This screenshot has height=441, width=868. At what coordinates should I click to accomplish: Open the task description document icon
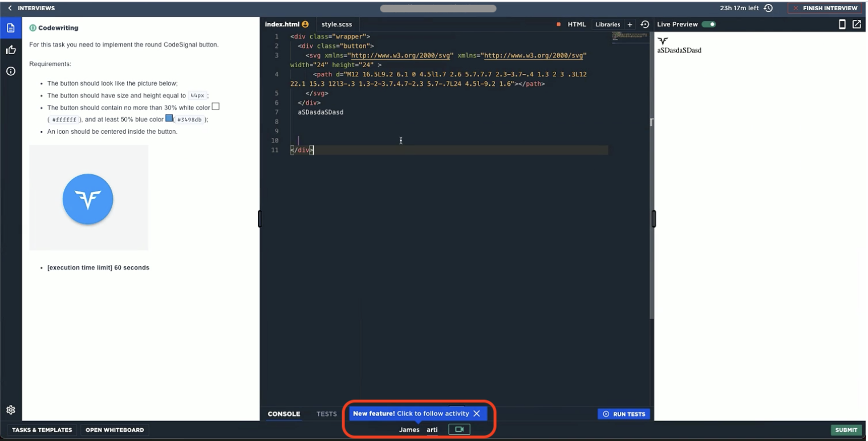click(x=10, y=28)
